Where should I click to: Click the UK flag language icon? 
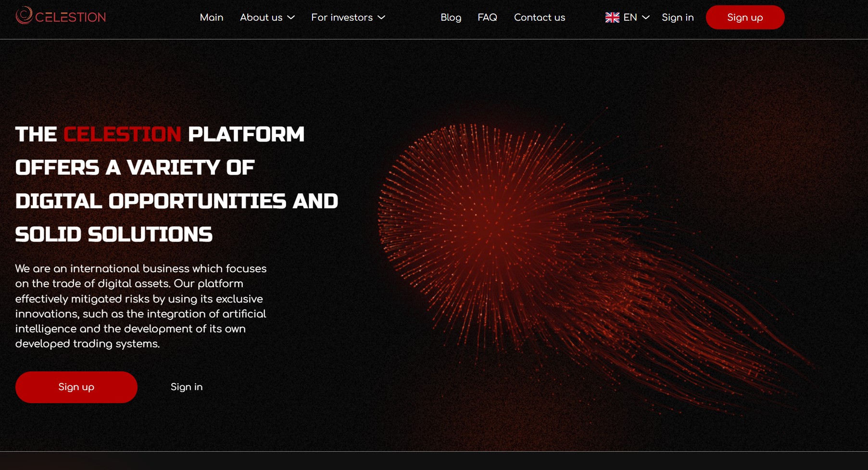click(612, 18)
